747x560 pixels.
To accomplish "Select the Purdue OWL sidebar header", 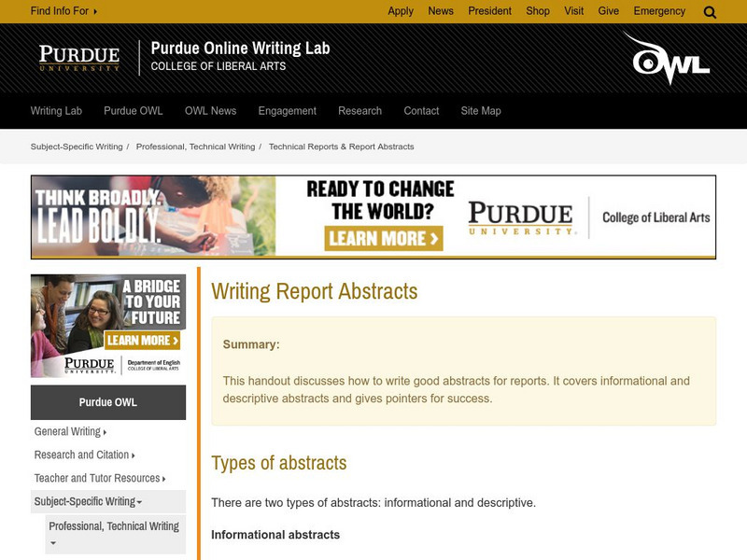I will (108, 402).
